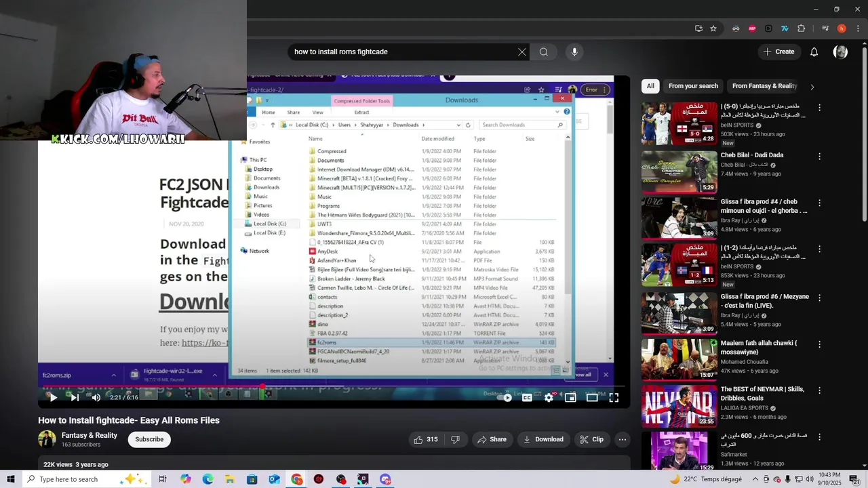Image resolution: width=868 pixels, height=488 pixels.
Task: Dislike the video
Action: (x=455, y=439)
